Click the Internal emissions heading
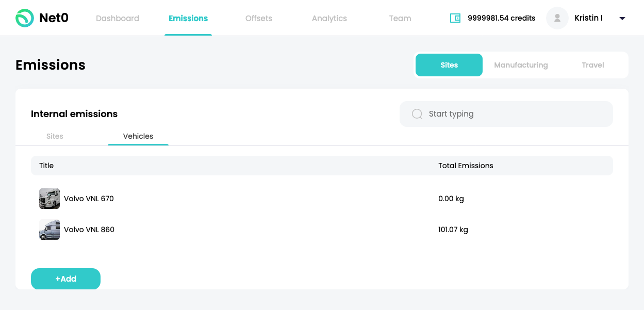The image size is (644, 310). pos(74,114)
